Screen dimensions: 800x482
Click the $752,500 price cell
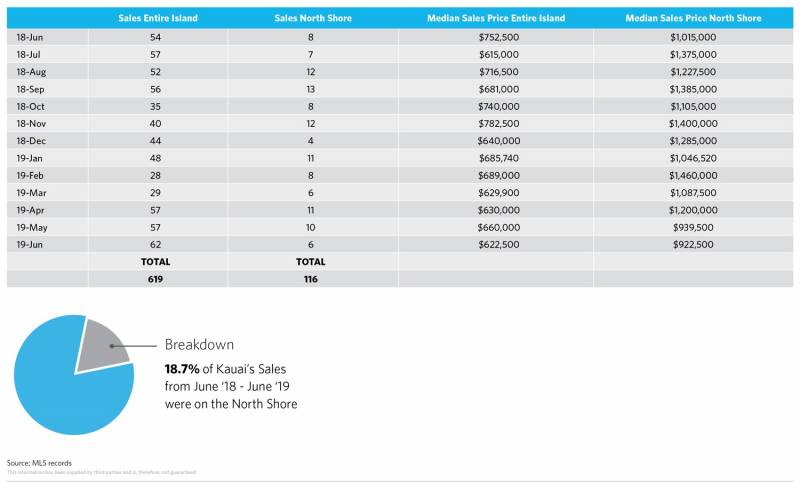click(x=497, y=36)
